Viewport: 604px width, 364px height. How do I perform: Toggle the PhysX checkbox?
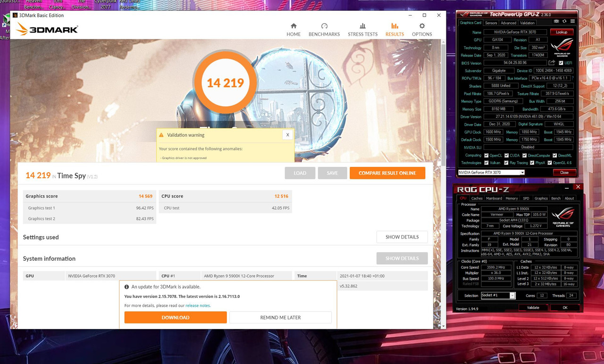(x=532, y=163)
